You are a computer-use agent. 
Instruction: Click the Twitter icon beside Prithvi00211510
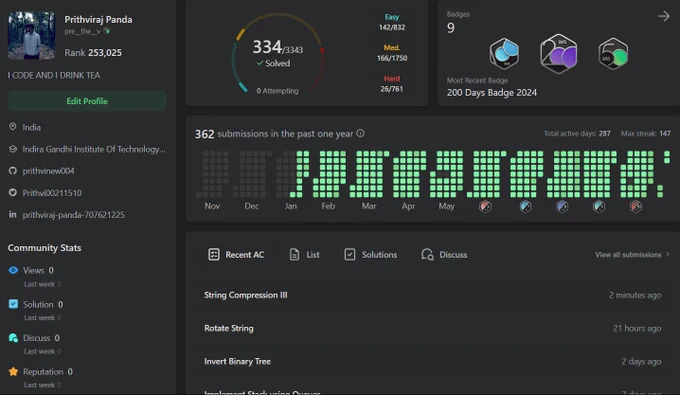coord(13,192)
